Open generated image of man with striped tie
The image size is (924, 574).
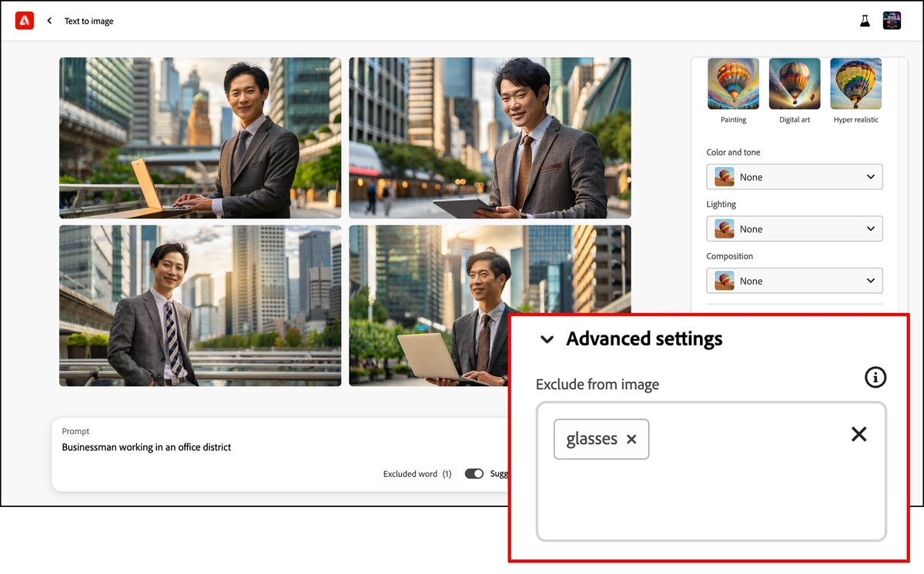pos(200,305)
